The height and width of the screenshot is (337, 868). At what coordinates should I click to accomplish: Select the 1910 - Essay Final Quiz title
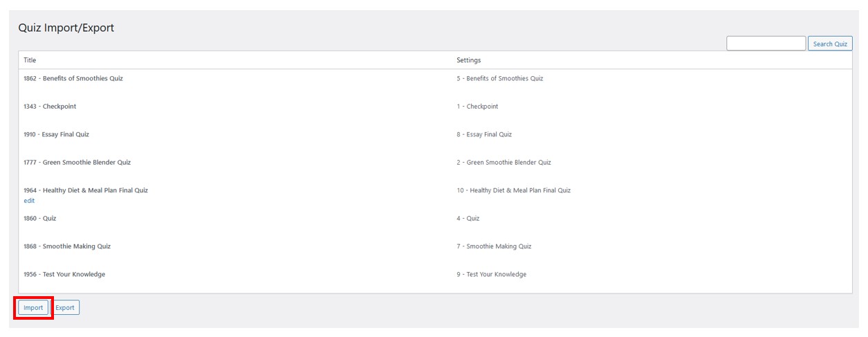[56, 134]
